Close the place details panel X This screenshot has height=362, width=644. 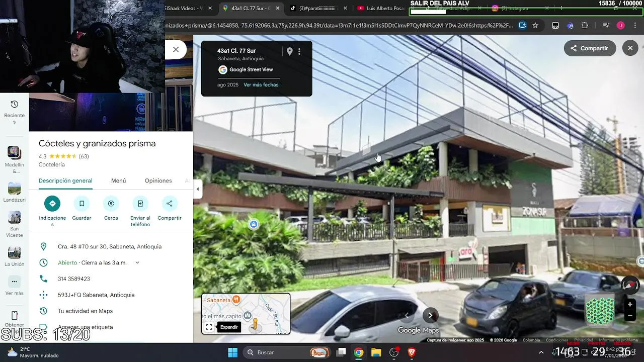(176, 49)
